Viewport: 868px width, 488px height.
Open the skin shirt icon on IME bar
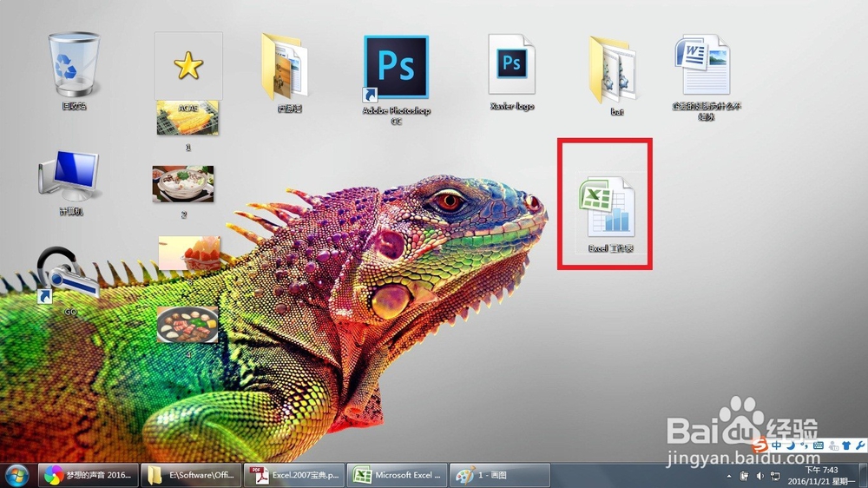(x=846, y=445)
